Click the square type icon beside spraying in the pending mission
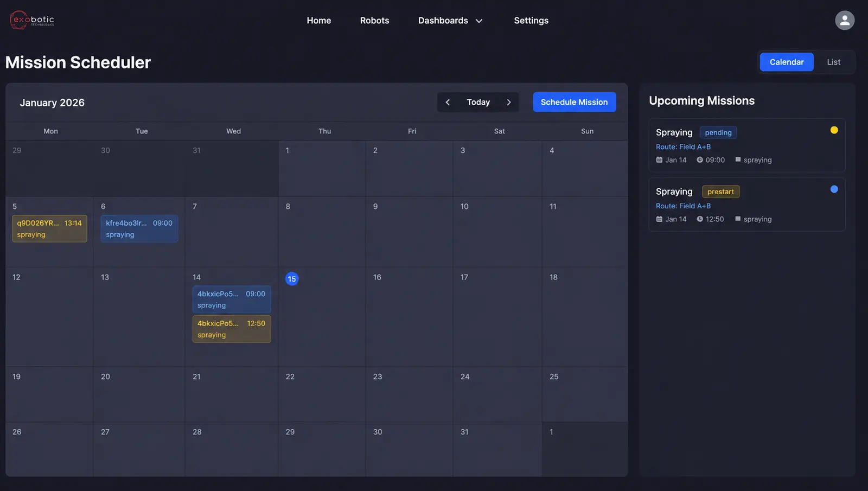Screen dimensions: 868x491 [x=738, y=160]
